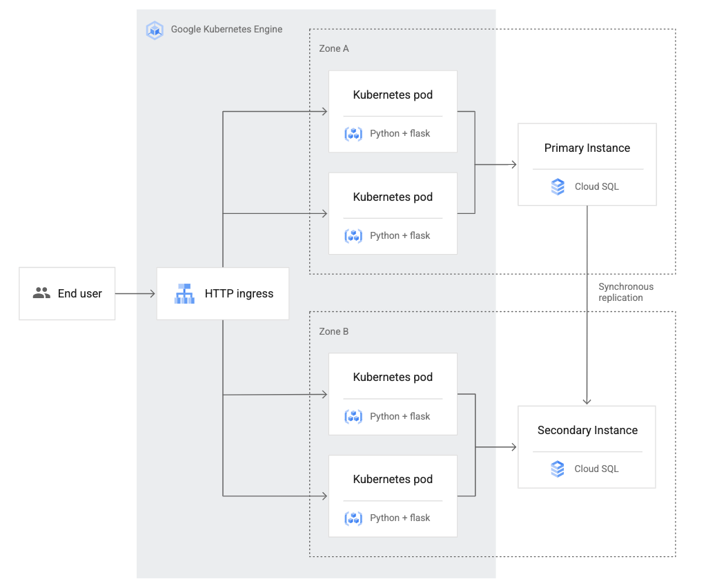Click the Google Kubernetes Engine hexagon icon
Screen dimensions: 726x588
(x=155, y=30)
